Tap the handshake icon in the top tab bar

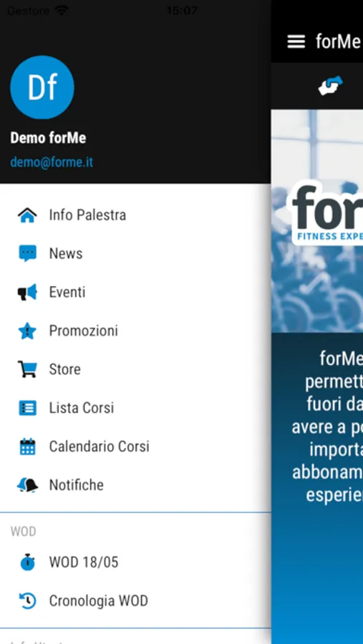(x=331, y=85)
